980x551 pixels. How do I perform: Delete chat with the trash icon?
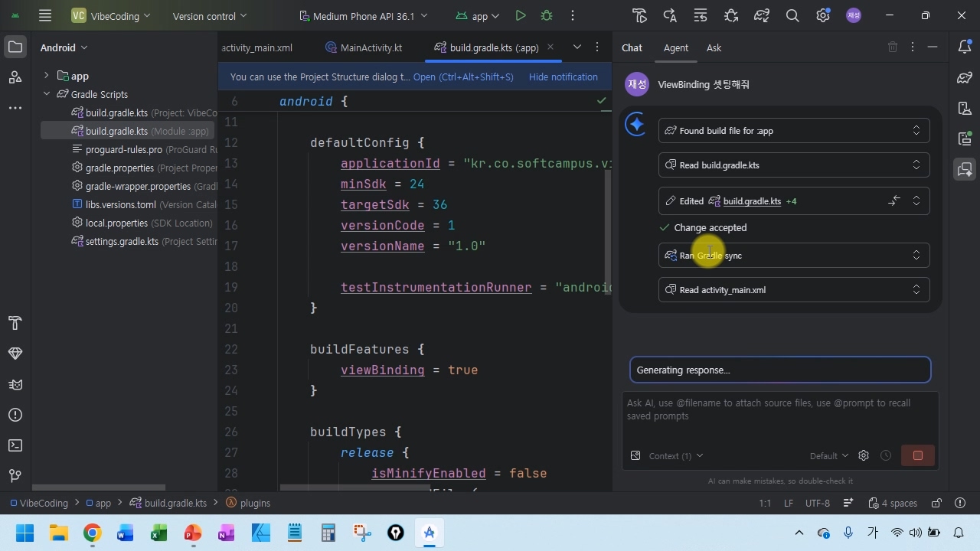point(892,47)
